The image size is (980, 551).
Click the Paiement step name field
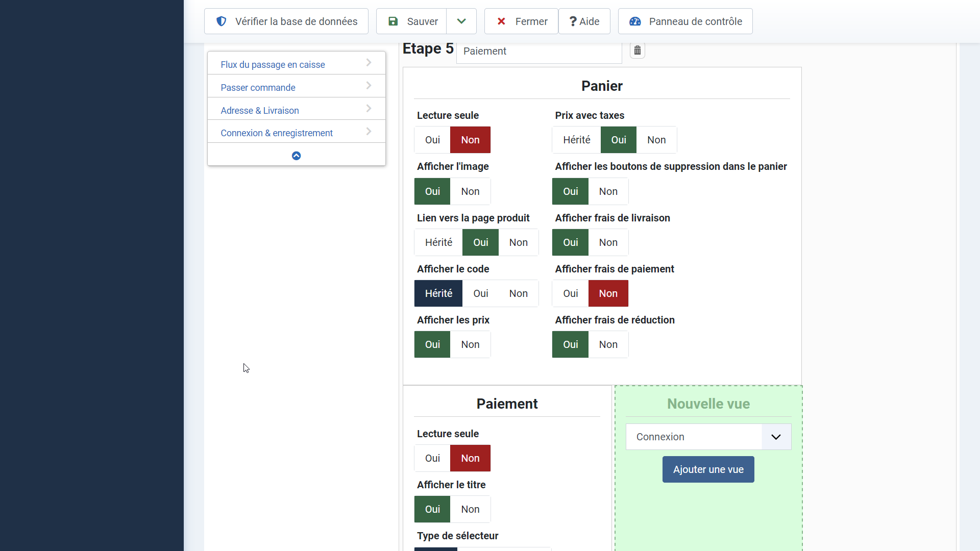click(x=538, y=51)
